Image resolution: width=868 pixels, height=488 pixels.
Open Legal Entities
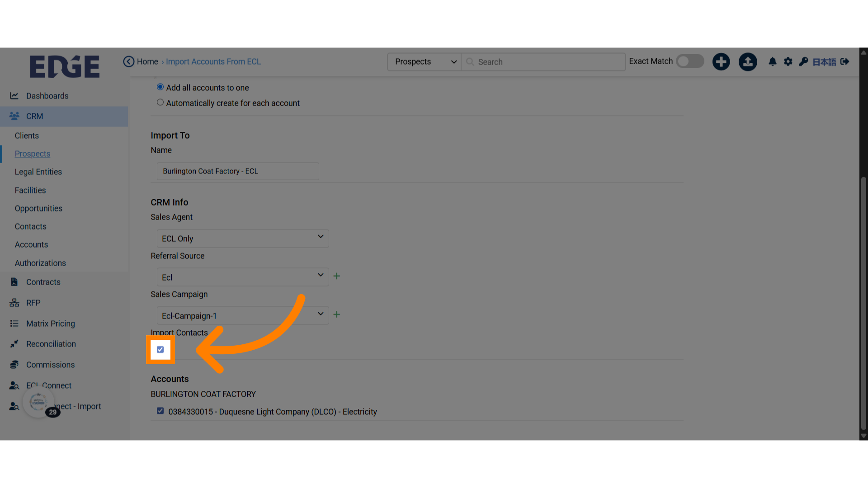click(38, 172)
